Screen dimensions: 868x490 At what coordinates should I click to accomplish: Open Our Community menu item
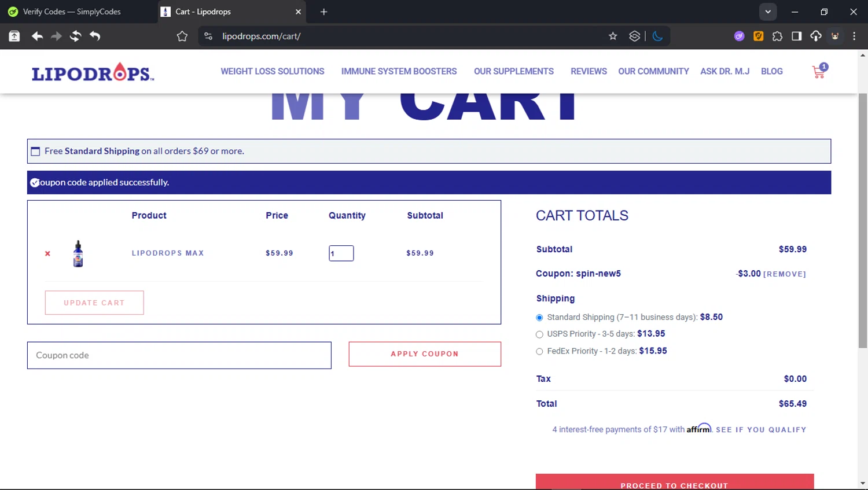[653, 71]
